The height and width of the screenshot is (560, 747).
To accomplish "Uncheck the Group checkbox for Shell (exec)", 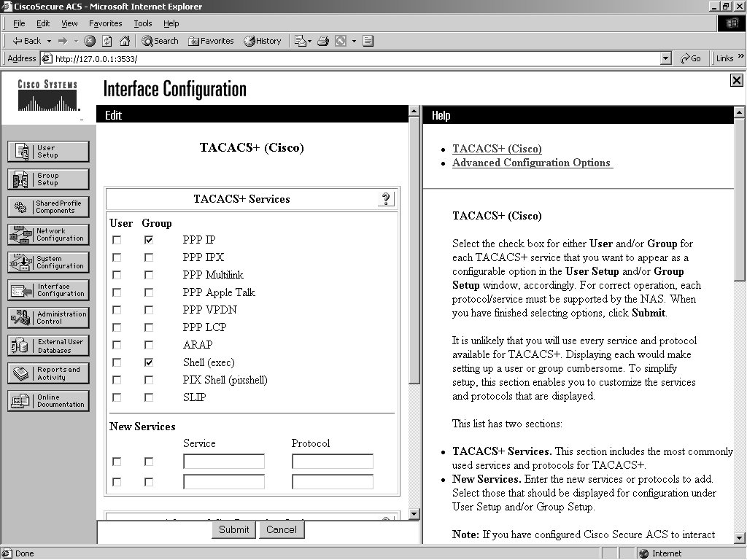I will coord(149,362).
